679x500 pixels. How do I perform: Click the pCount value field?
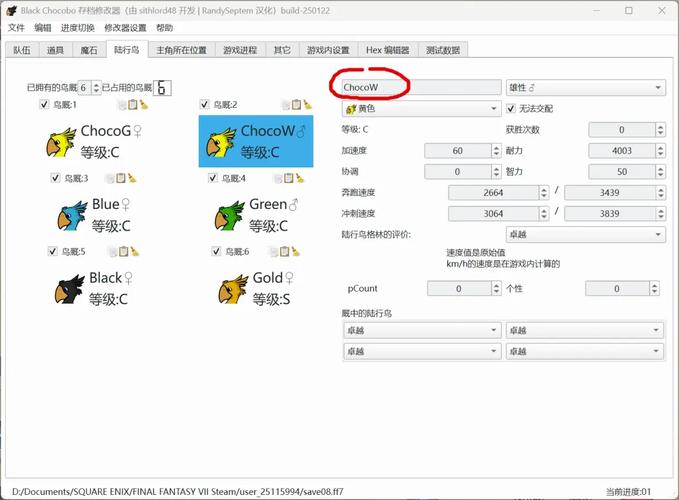pyautogui.click(x=459, y=289)
